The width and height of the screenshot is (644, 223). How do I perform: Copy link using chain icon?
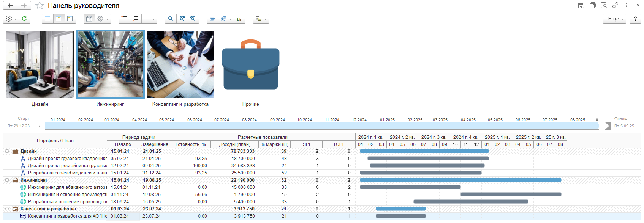click(x=615, y=5)
